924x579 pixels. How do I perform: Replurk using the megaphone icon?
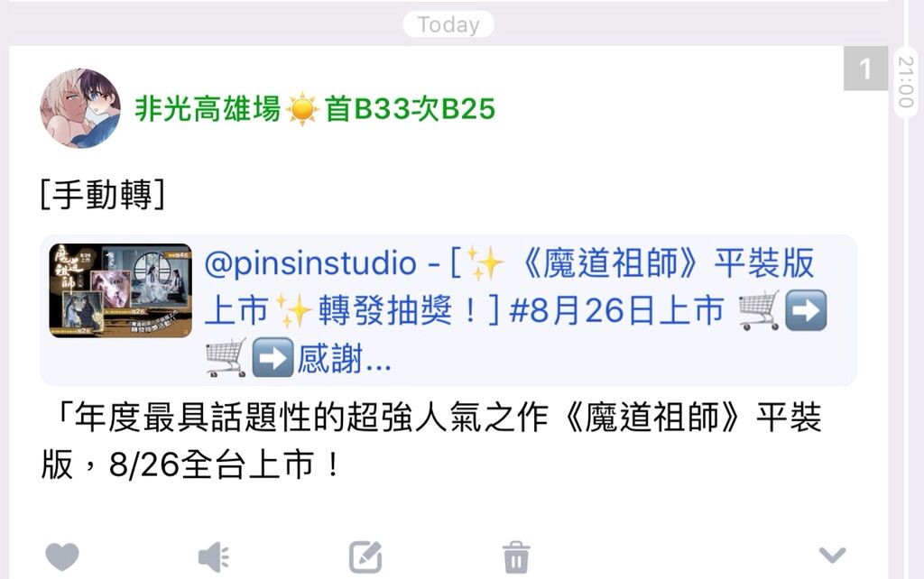[213, 556]
